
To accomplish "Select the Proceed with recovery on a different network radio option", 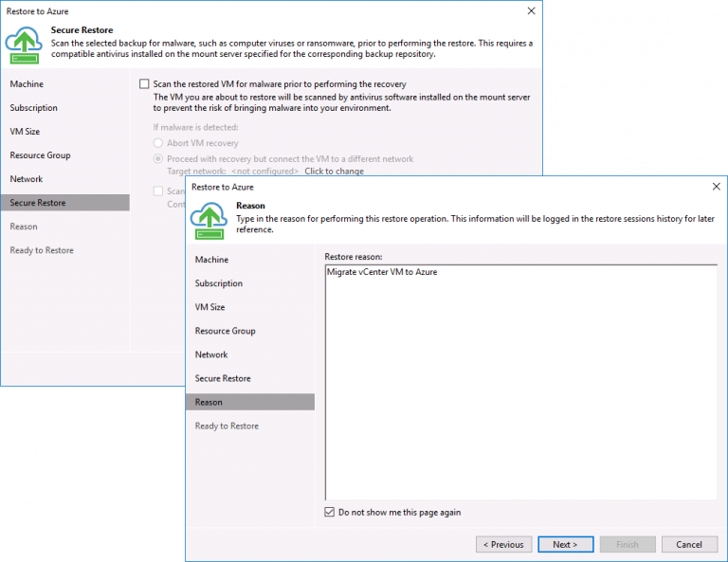I will [x=158, y=158].
